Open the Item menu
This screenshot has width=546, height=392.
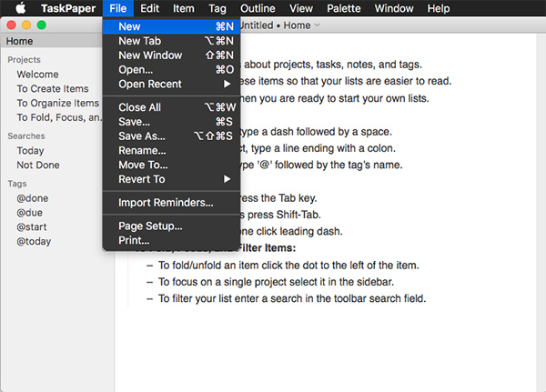[184, 8]
